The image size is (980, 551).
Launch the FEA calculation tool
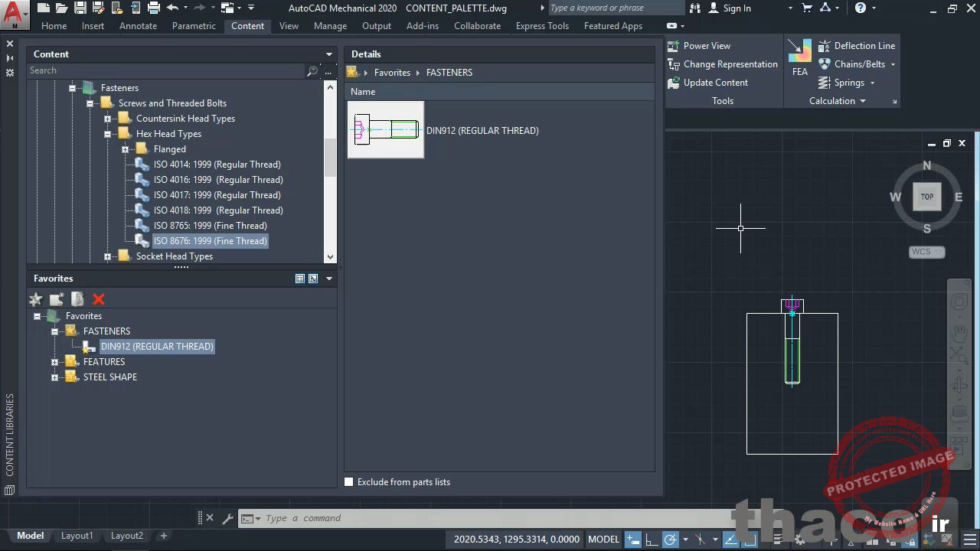point(799,57)
